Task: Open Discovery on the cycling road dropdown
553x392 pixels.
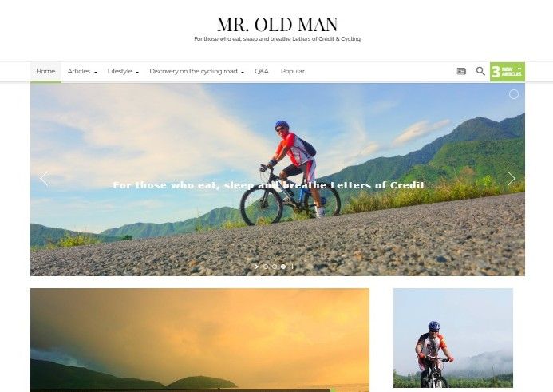Action: point(197,72)
